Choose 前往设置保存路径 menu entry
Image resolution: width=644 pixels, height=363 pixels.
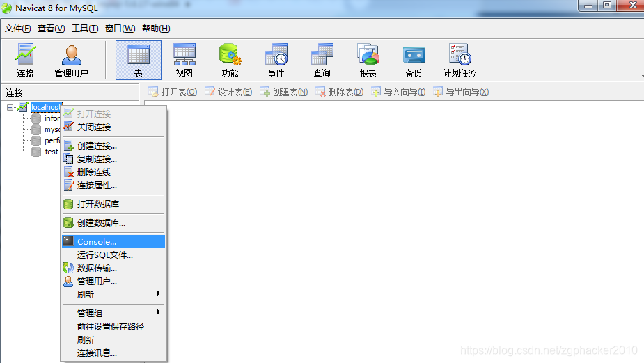[113, 327]
